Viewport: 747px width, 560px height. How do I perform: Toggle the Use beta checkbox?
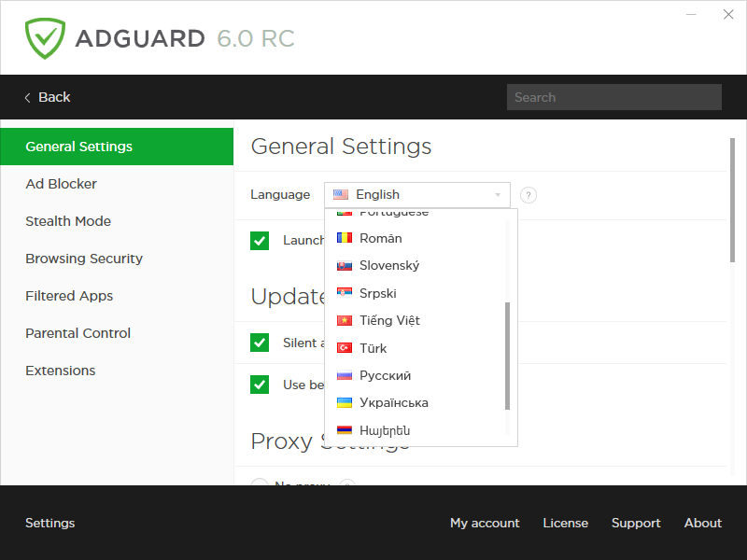point(260,385)
